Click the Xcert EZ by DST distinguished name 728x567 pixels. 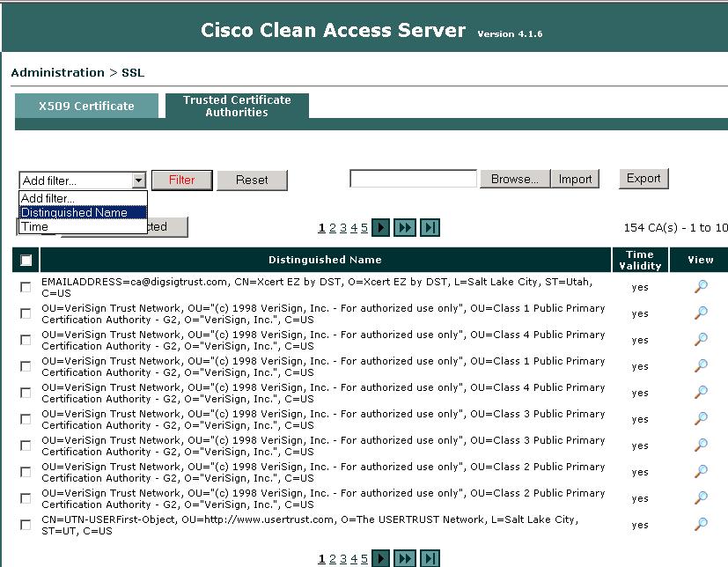click(317, 287)
